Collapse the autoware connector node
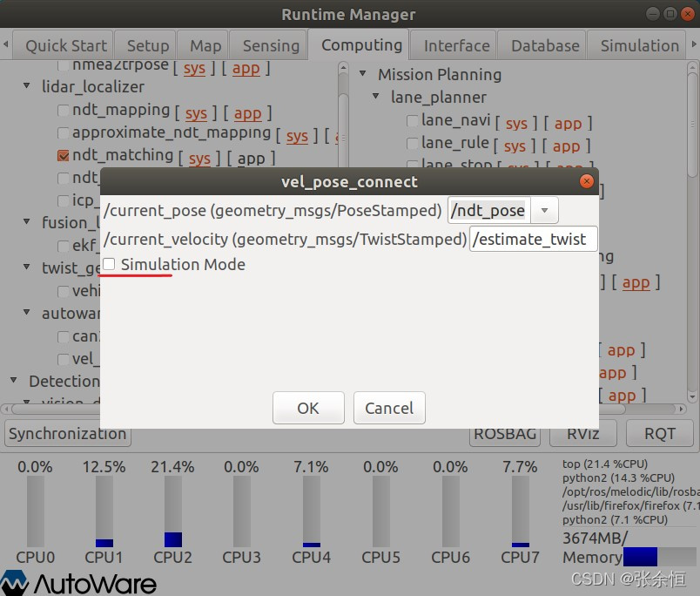 [x=27, y=312]
